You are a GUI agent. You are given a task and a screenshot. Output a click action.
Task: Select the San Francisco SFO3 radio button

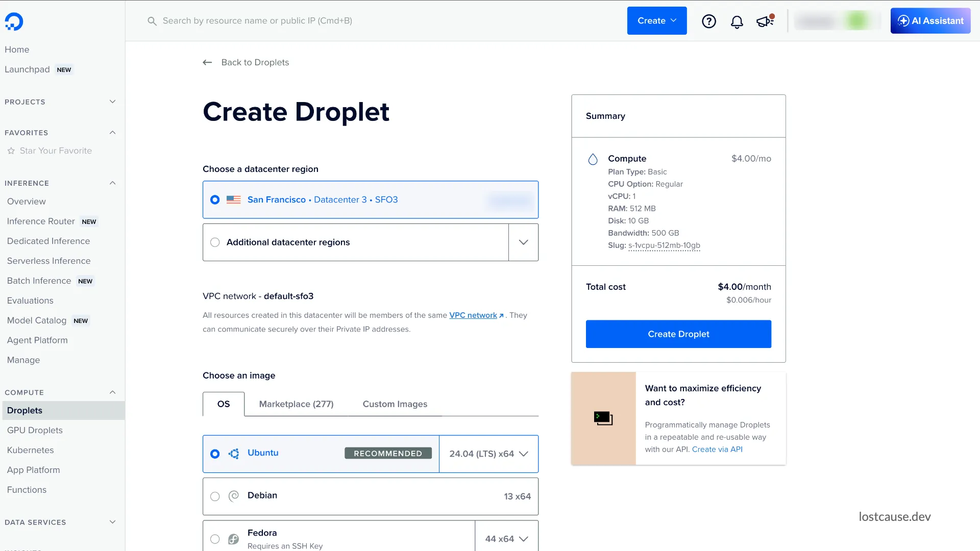pos(215,199)
